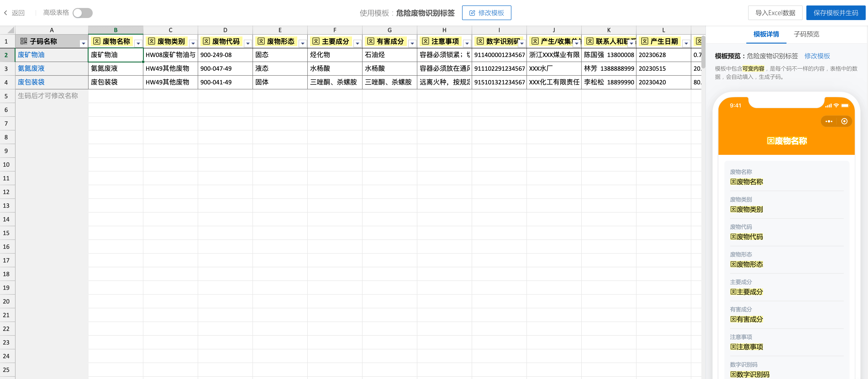868x379 pixels.
Task: Switch to 子码预览 tab
Action: (x=806, y=34)
